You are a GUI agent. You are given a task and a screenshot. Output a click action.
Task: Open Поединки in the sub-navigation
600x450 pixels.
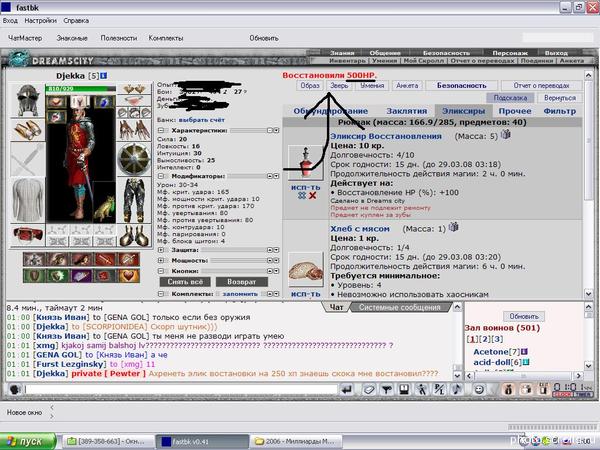pyautogui.click(x=536, y=60)
